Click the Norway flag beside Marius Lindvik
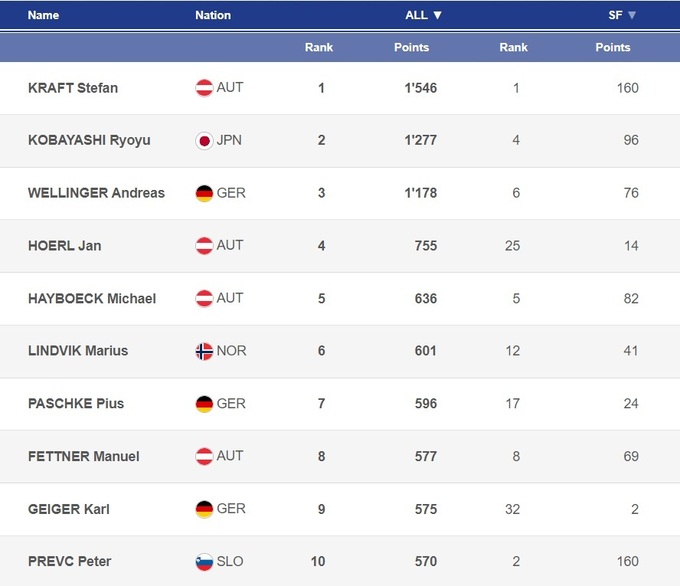The width and height of the screenshot is (680, 586). point(204,351)
